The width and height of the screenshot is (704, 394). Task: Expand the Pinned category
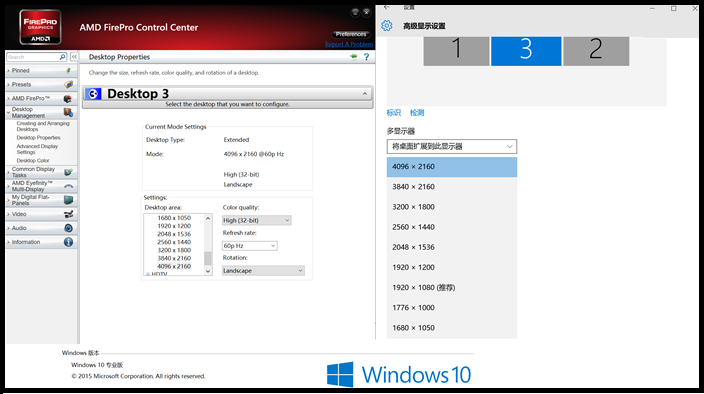[8, 70]
